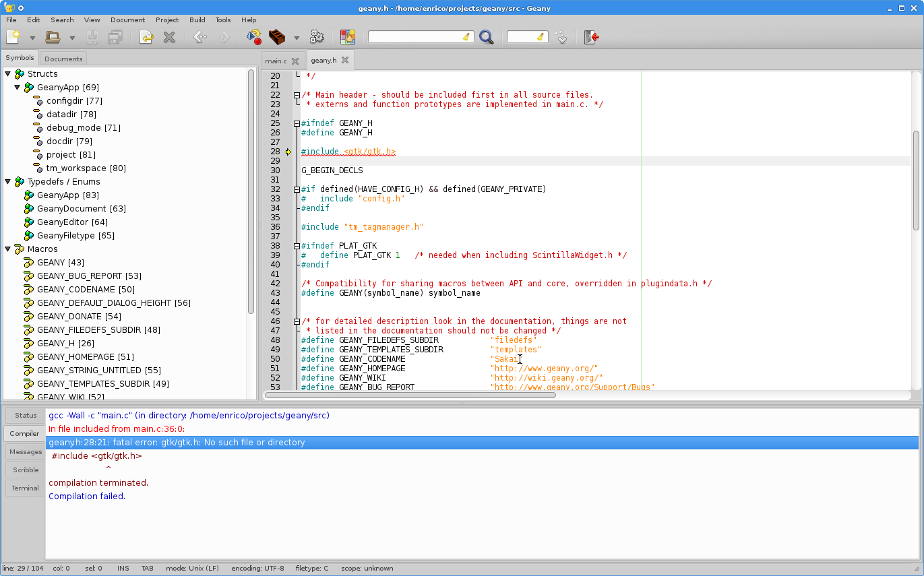Open the Scribble panel tab
The height and width of the screenshot is (576, 924).
click(26, 470)
